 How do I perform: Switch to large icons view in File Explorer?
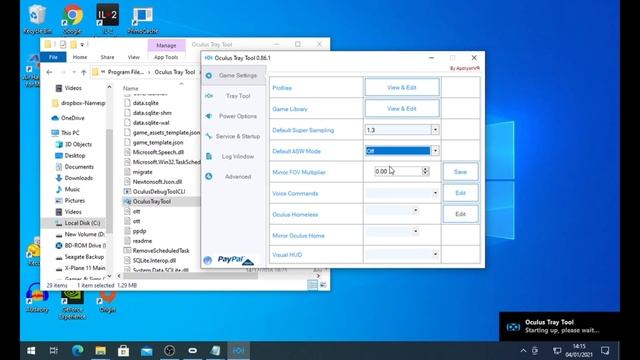[323, 285]
